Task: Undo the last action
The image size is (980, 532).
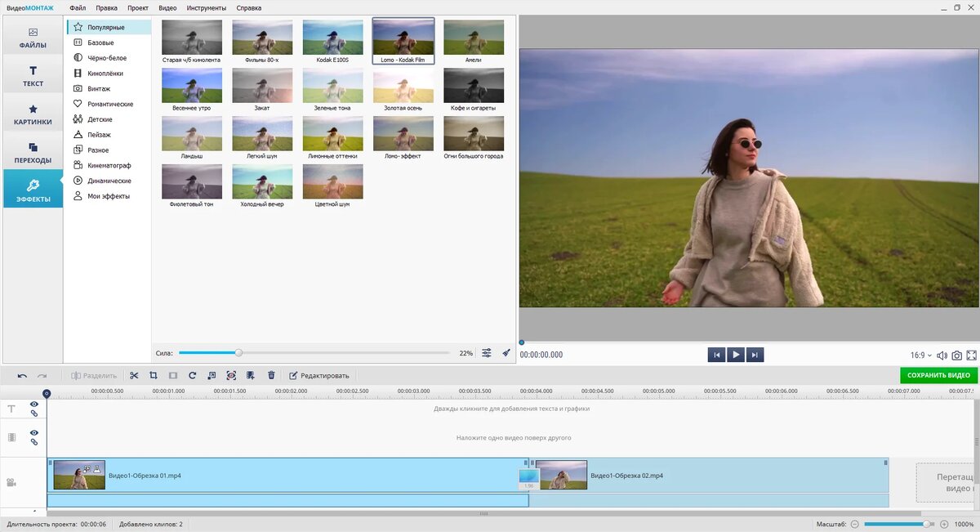Action: click(22, 376)
